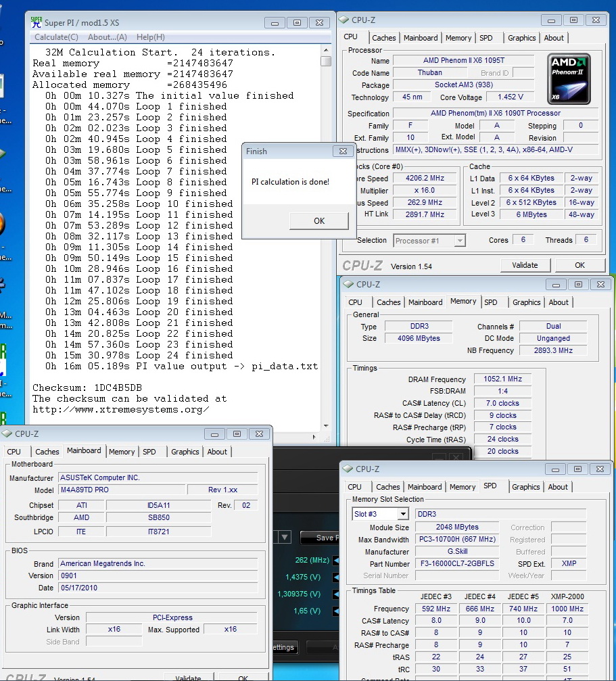Screen dimensions: 616x681
Task: Open Memory tab in CPU-Z processor window
Action: tap(458, 38)
